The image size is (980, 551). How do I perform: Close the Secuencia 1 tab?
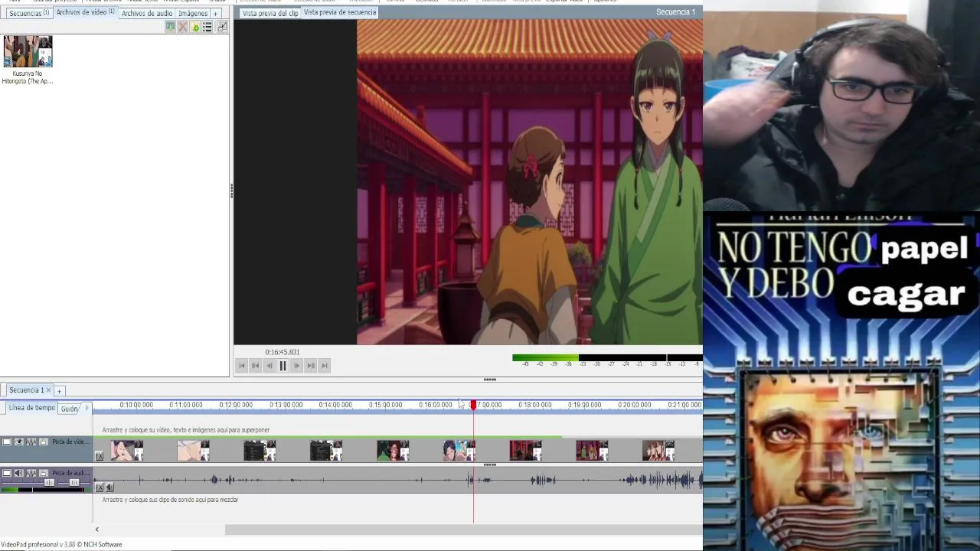[48, 390]
